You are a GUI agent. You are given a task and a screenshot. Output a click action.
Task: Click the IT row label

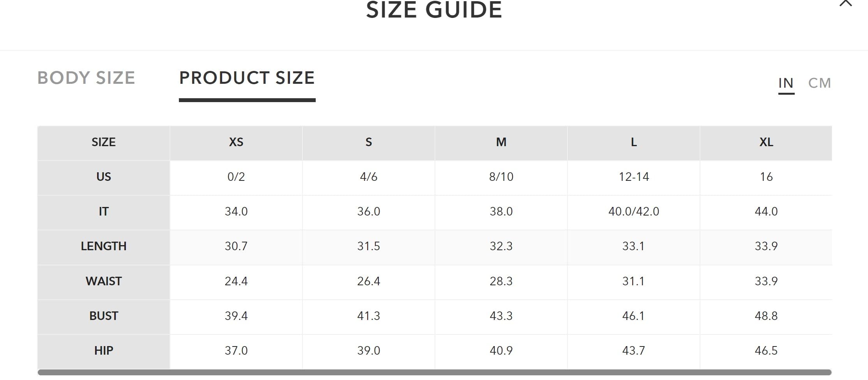coord(104,212)
